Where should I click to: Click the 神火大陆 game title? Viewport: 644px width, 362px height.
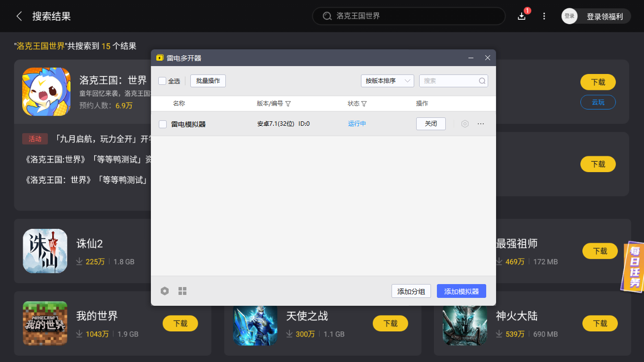point(517,316)
